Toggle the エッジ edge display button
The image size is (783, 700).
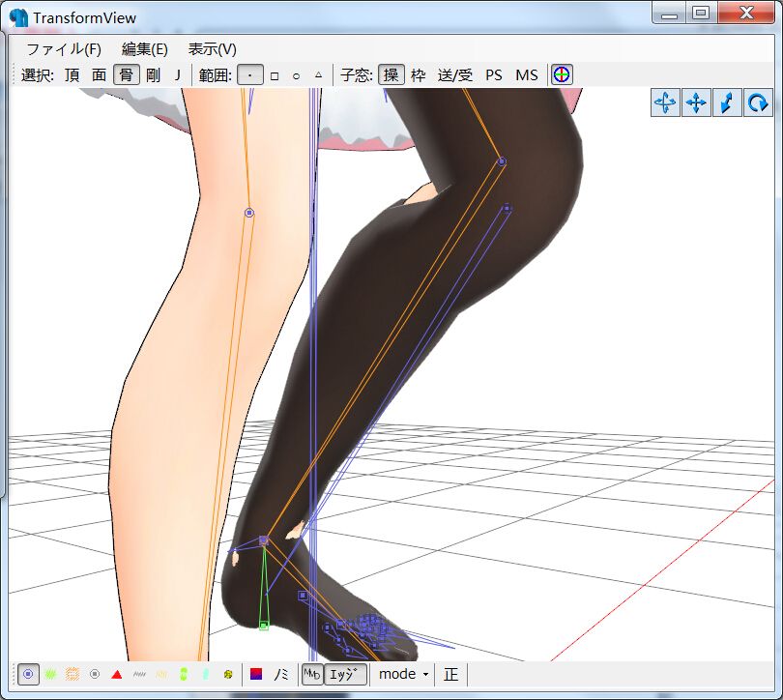345,674
